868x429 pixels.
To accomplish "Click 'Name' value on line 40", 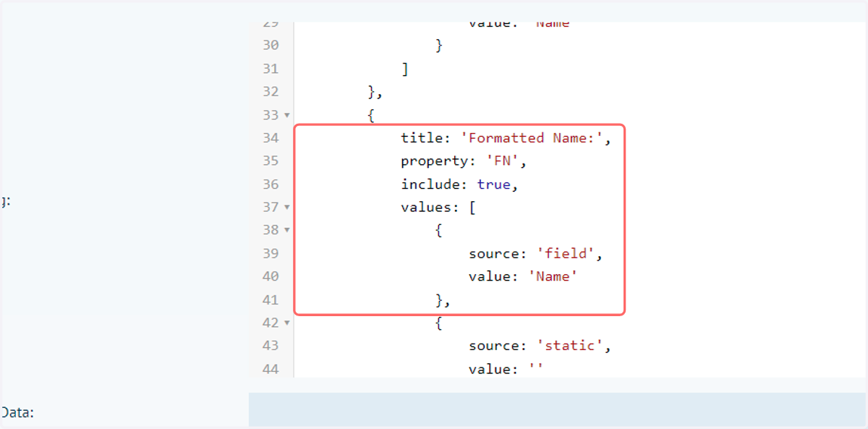I will [x=553, y=276].
